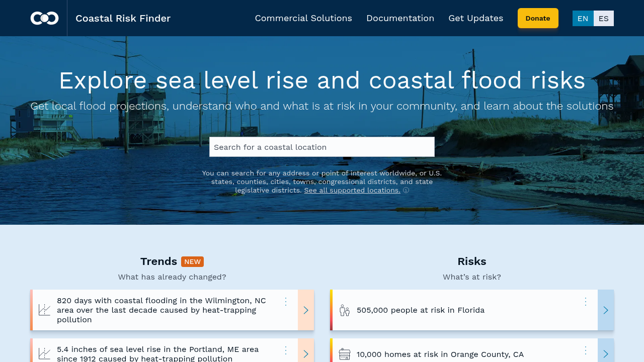Follow the See all supported locations link
Image resolution: width=644 pixels, height=362 pixels.
tap(352, 190)
